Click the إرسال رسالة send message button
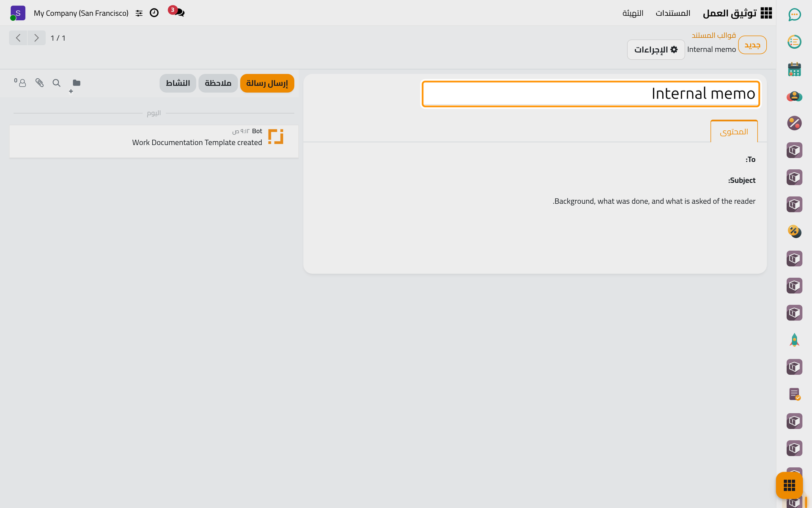The image size is (812, 508). tap(267, 83)
